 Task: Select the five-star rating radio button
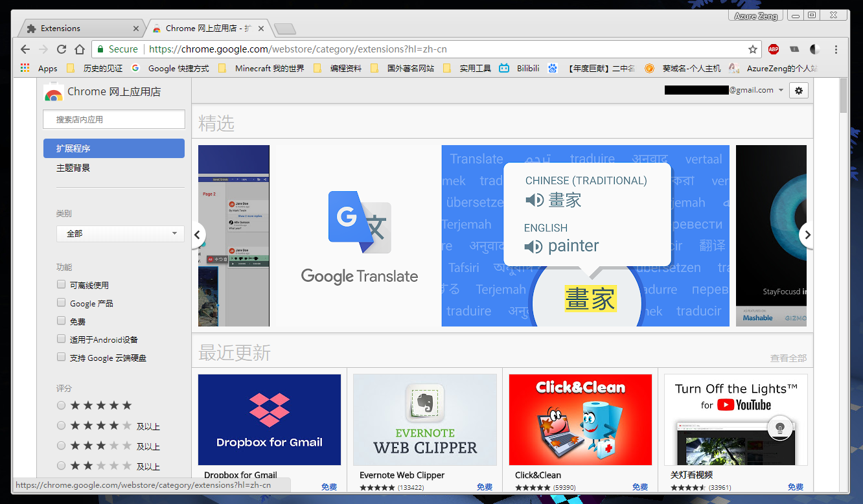click(x=61, y=406)
